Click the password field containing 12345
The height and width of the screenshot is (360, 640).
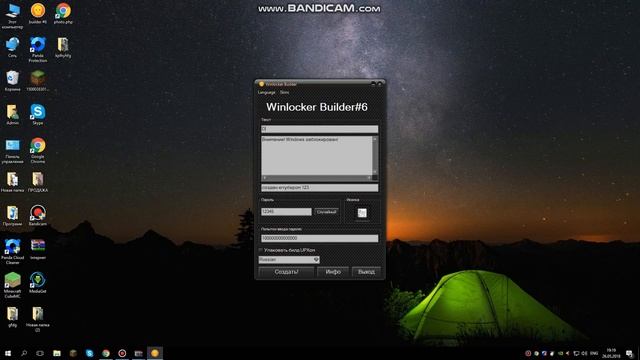coord(286,212)
